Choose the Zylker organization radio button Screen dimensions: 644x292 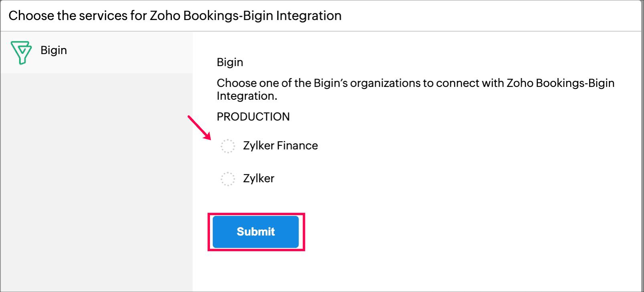point(228,179)
